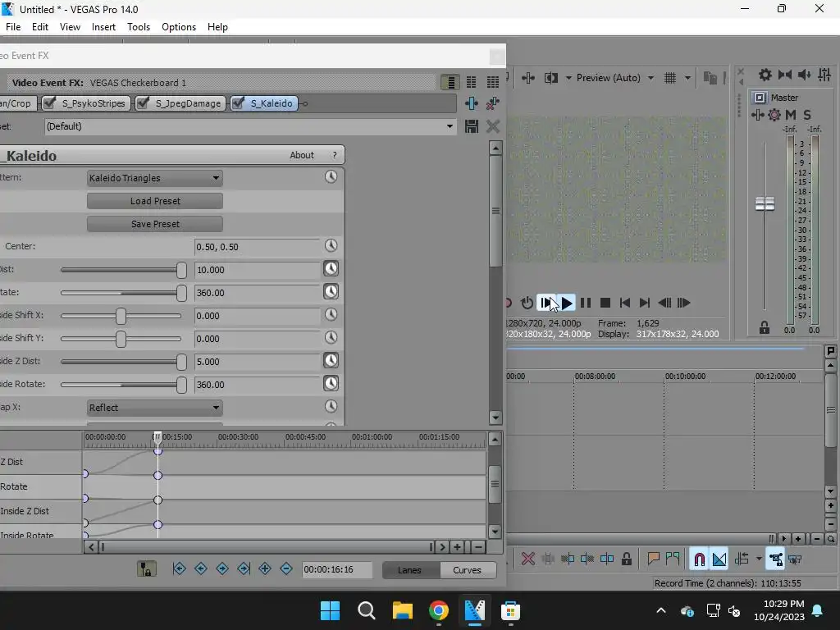Toggle animation clock for Center parameter
This screenshot has height=630, width=840.
coord(331,246)
